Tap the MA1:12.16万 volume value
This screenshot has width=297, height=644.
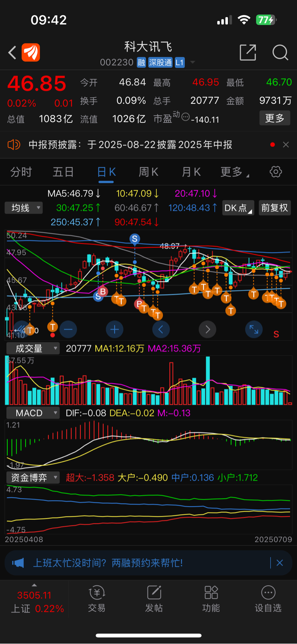pyautogui.click(x=119, y=349)
